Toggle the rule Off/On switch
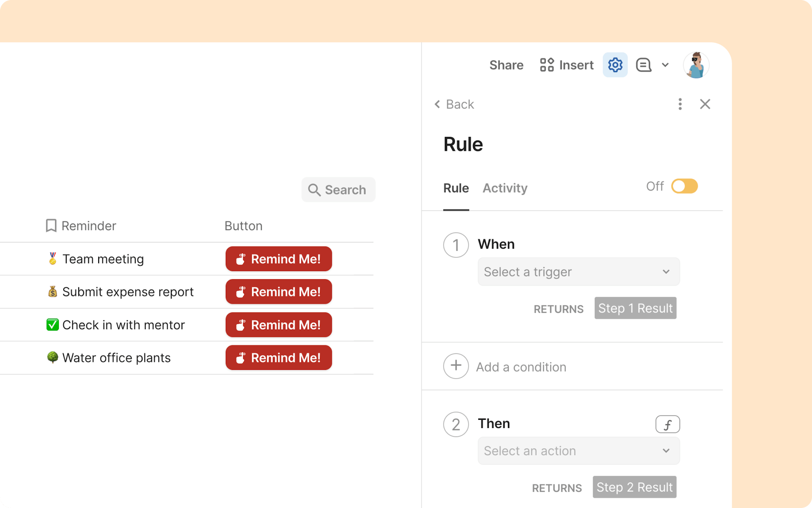Viewport: 812px width, 508px height. click(x=684, y=187)
